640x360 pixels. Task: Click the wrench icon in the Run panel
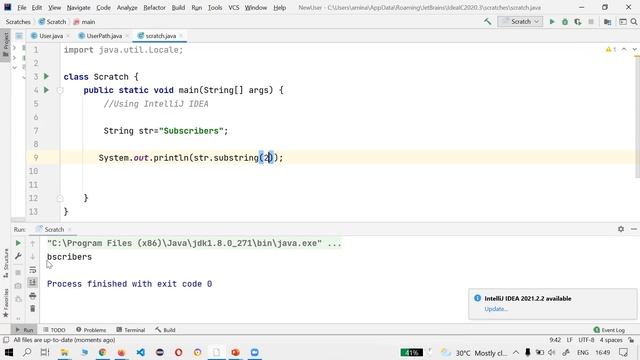tap(18, 256)
